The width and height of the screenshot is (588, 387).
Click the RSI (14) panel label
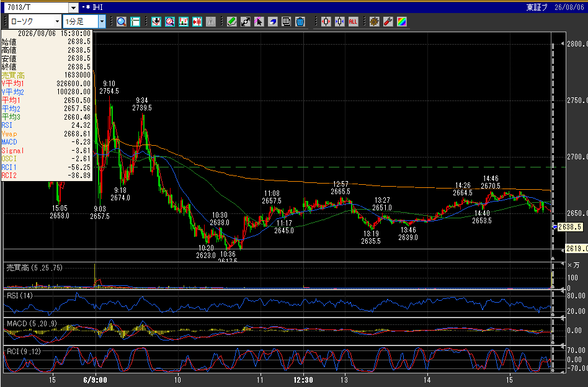click(19, 295)
